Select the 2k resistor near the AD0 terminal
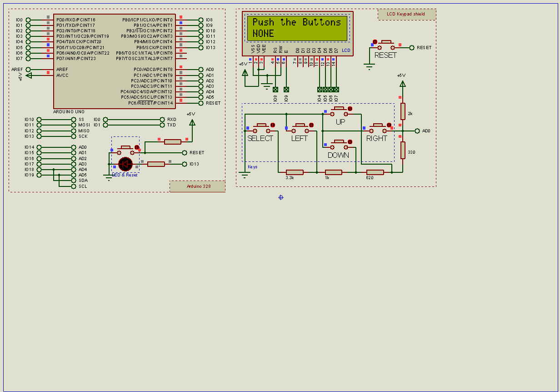Viewport: 560px width, 392px height. pyautogui.click(x=402, y=112)
